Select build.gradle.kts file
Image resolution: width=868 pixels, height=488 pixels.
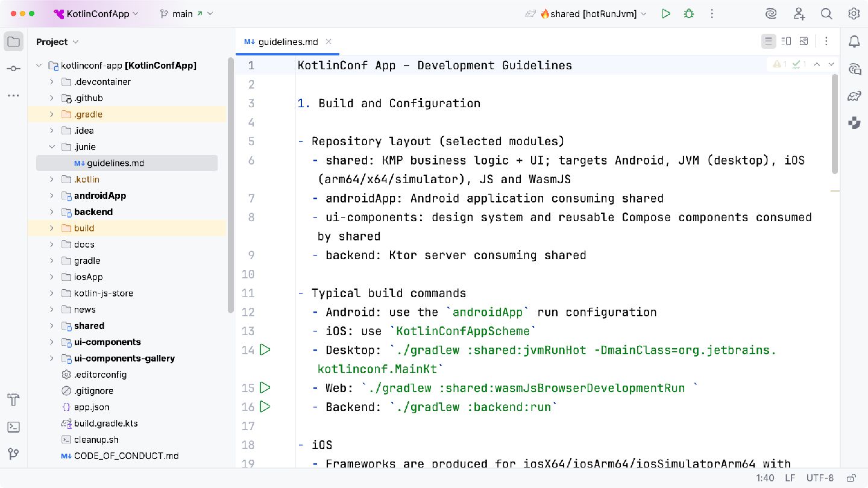(106, 424)
